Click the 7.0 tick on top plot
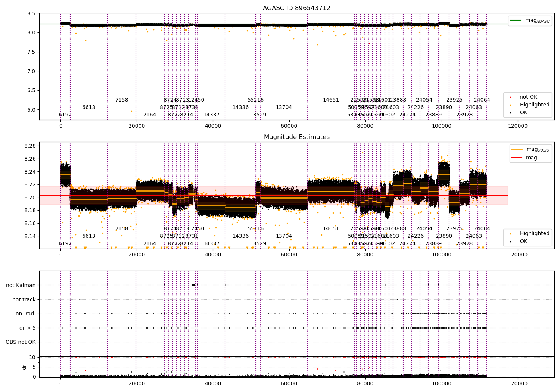This screenshot has width=560, height=392. (32, 71)
